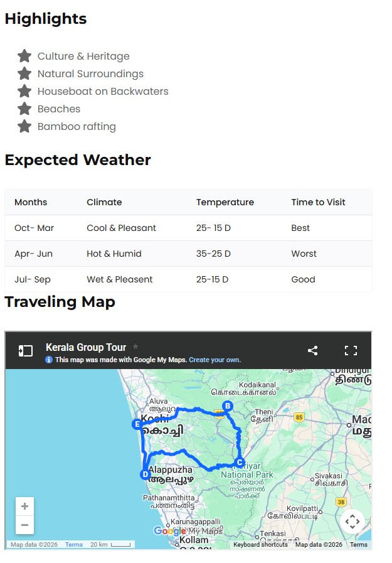Click the map info icon

[x=49, y=360]
